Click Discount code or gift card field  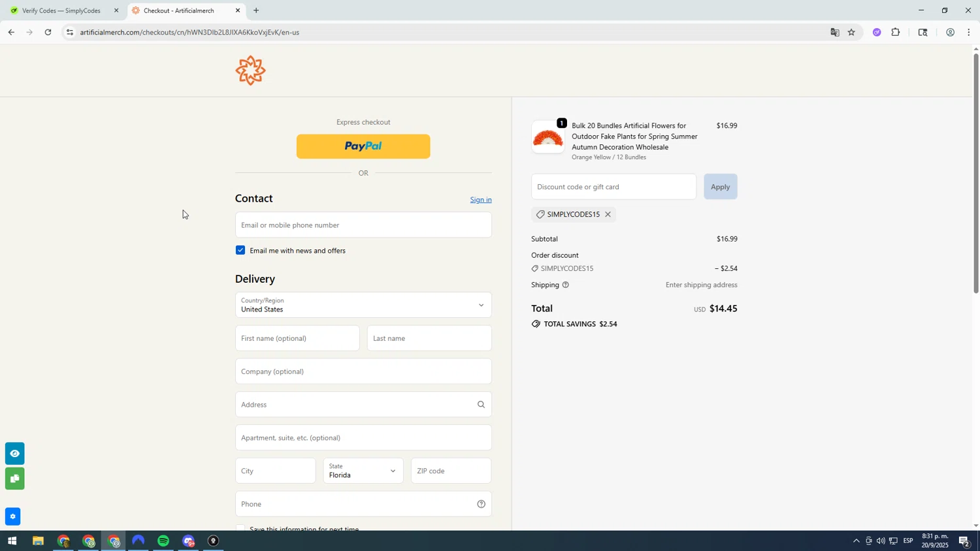613,187
